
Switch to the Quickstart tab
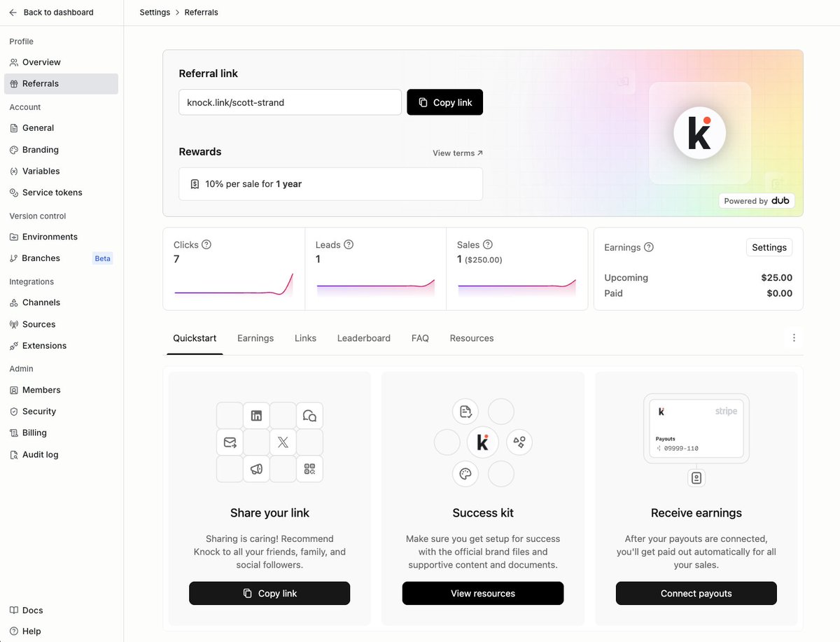(195, 338)
